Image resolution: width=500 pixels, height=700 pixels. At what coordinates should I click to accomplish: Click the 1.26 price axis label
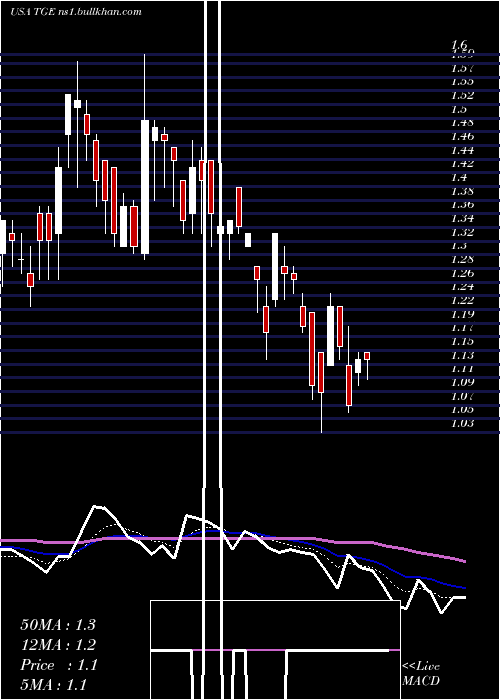point(462,274)
